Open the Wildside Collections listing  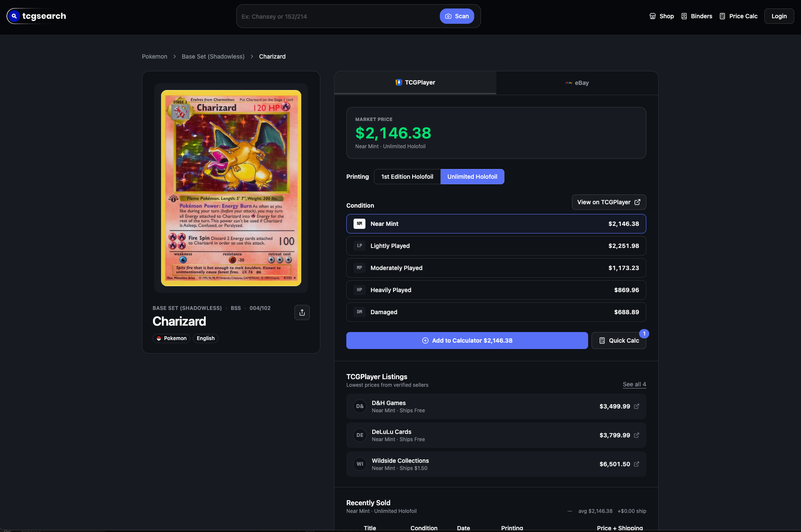pyautogui.click(x=496, y=464)
